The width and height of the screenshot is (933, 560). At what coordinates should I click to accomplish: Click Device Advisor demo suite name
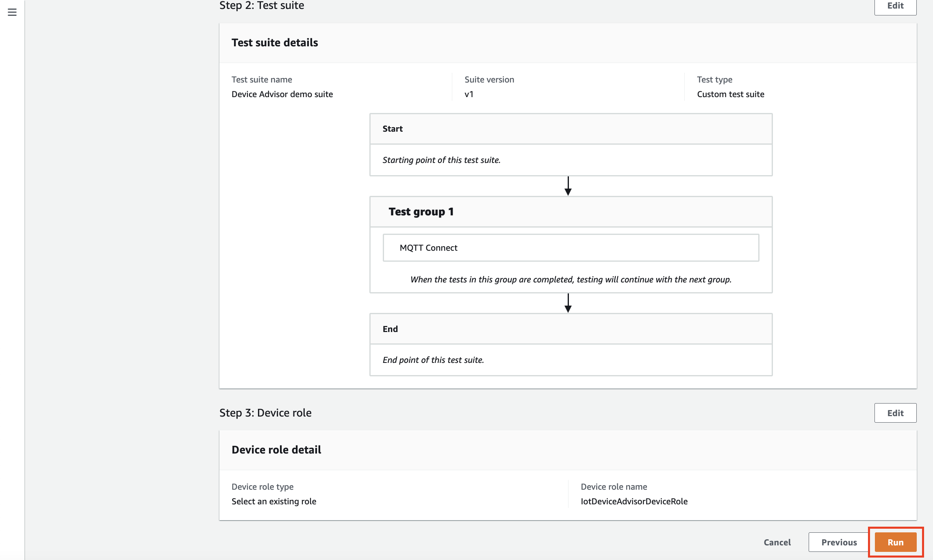click(x=282, y=94)
